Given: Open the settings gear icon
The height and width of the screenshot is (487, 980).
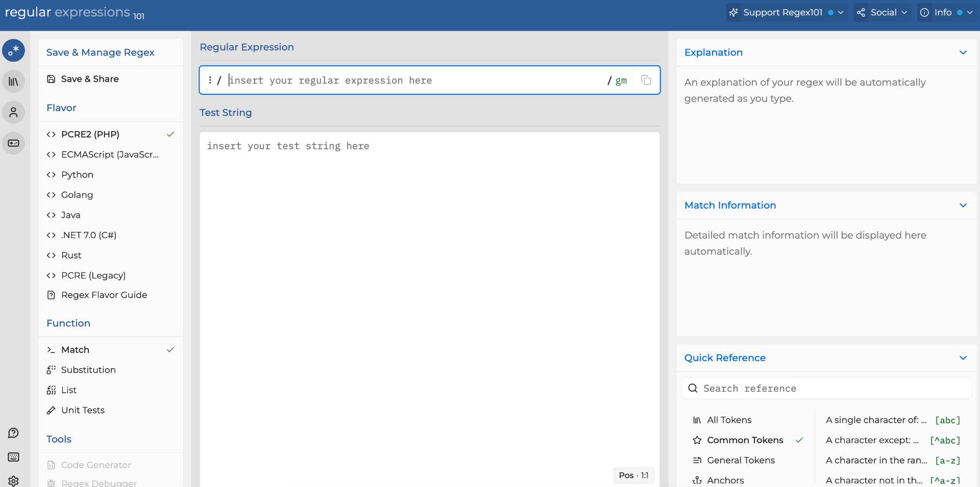Looking at the screenshot, I should coord(14,480).
